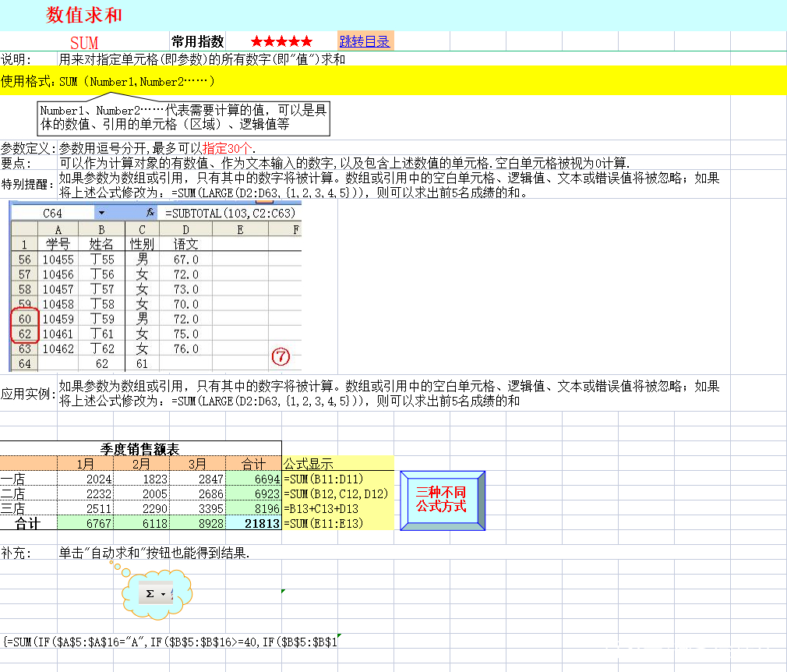Screen dimensions: 787x672
Task: Select the 6118 column total
Action: click(142, 523)
